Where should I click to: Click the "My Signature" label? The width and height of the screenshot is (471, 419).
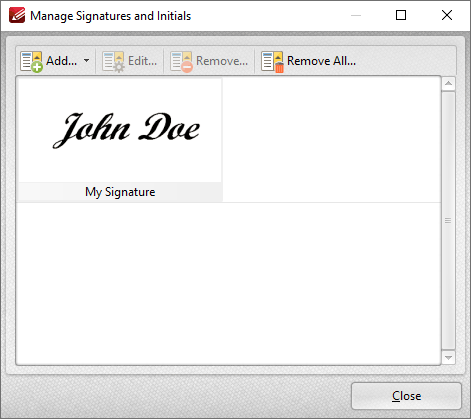click(x=120, y=192)
